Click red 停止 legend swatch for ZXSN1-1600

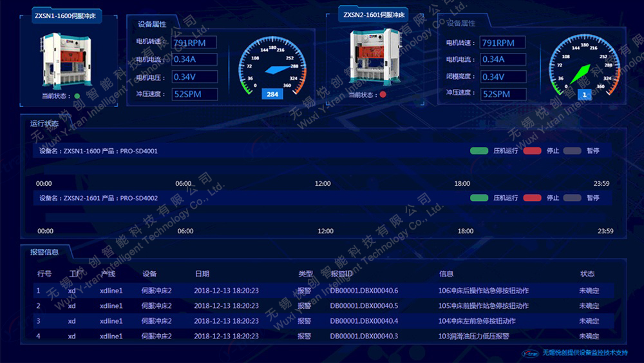532,151
